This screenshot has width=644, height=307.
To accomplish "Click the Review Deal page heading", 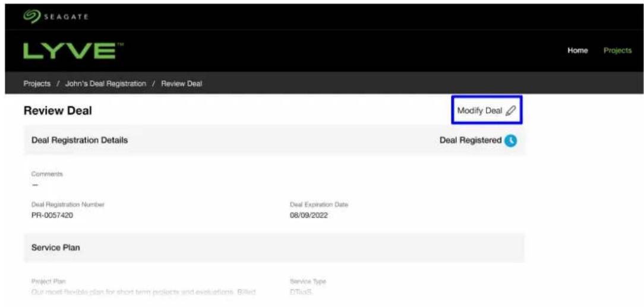I will coord(58,110).
